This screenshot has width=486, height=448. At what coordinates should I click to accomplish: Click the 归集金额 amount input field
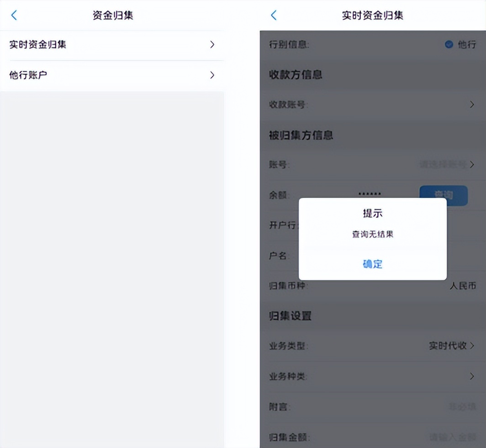click(x=452, y=437)
